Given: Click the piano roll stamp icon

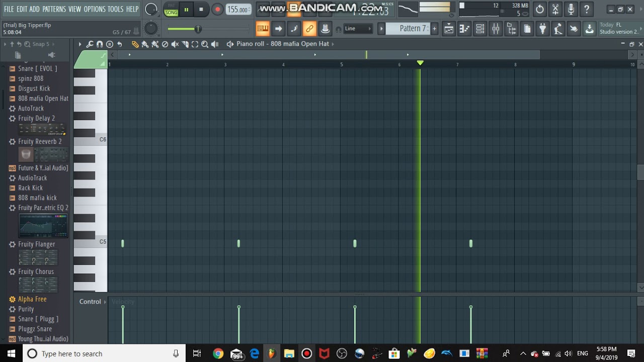Looking at the screenshot, I should 110,44.
